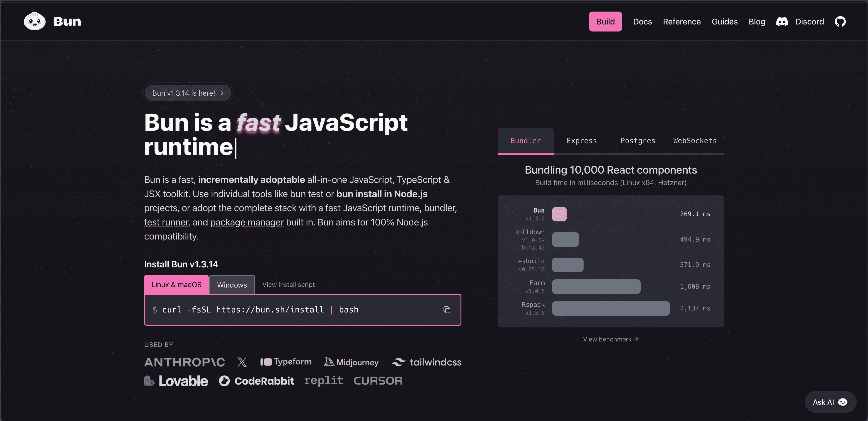Click the replit logo
This screenshot has width=868, height=421.
pyautogui.click(x=323, y=381)
